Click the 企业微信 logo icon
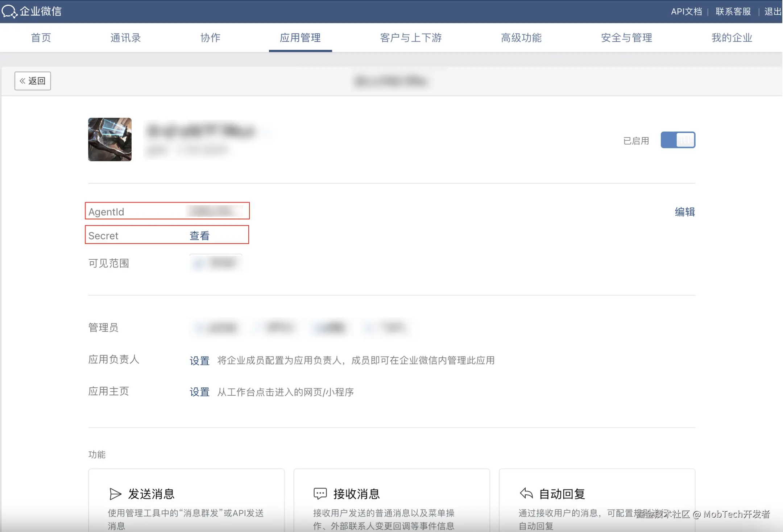 click(9, 11)
